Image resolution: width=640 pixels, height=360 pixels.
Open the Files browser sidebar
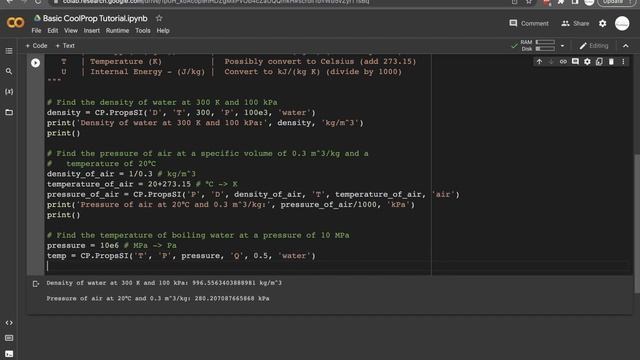[9, 112]
